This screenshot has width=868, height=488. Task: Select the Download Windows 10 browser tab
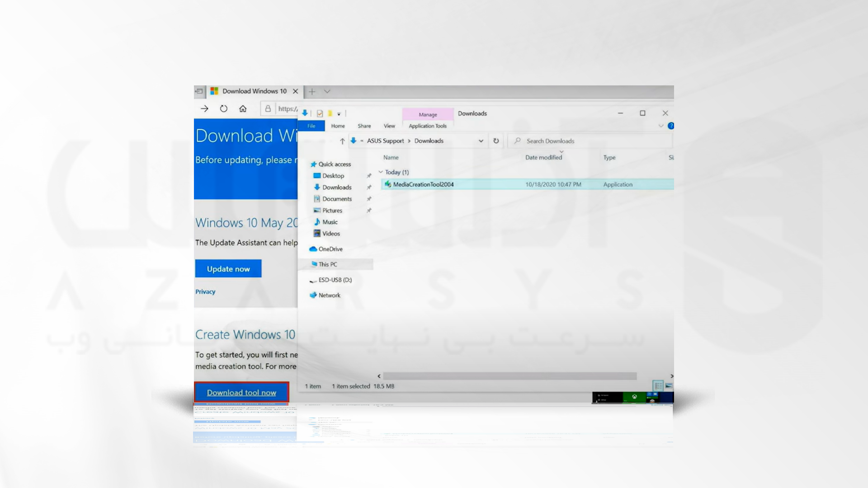tap(255, 91)
